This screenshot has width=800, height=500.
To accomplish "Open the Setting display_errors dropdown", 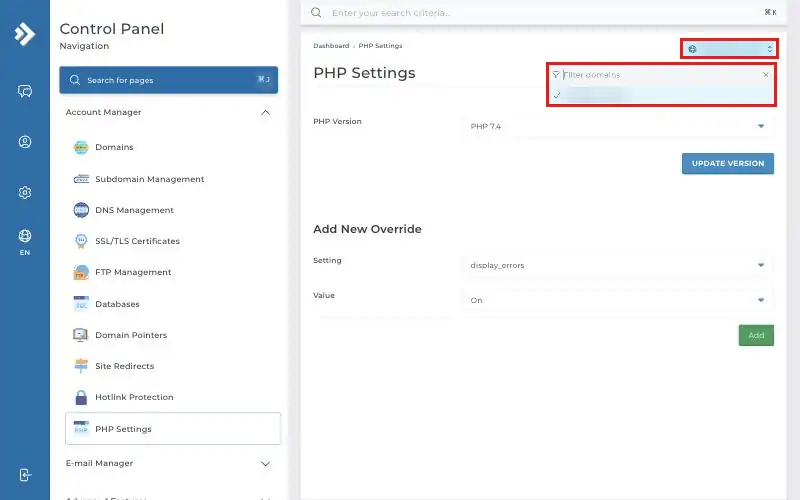I will pyautogui.click(x=618, y=265).
